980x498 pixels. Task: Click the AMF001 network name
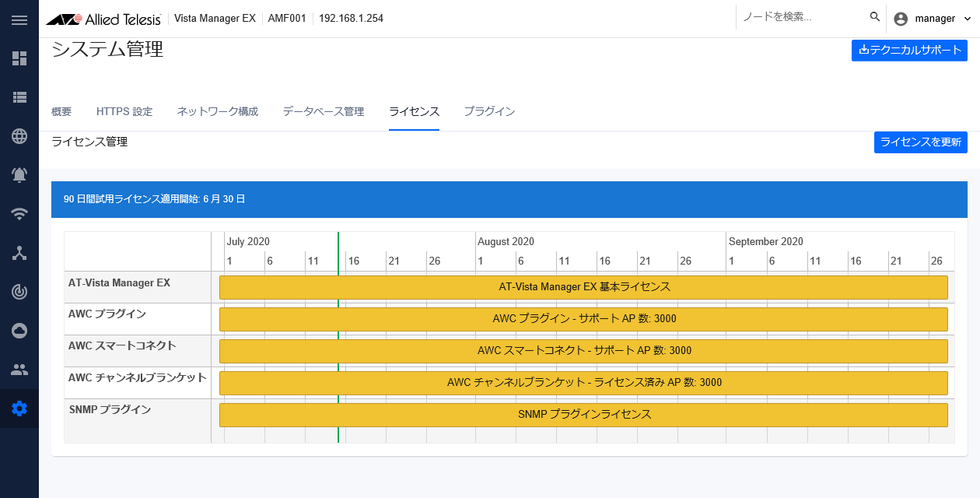(287, 19)
